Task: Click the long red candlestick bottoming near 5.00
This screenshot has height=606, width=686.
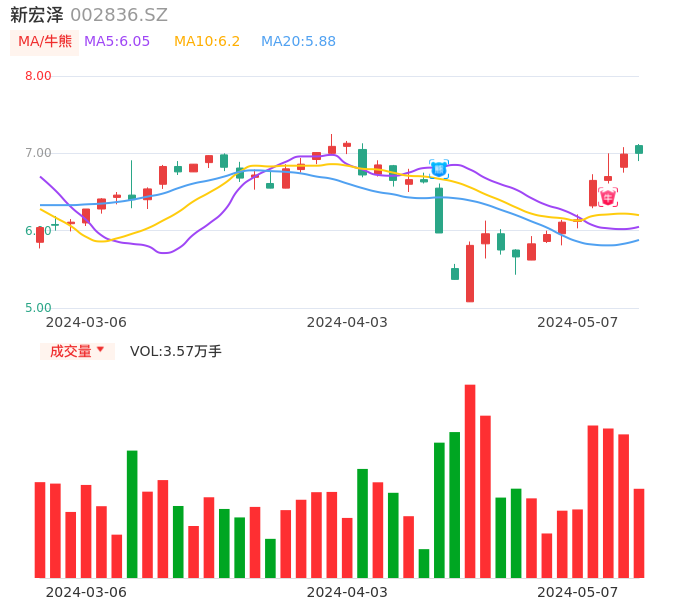Action: [470, 273]
